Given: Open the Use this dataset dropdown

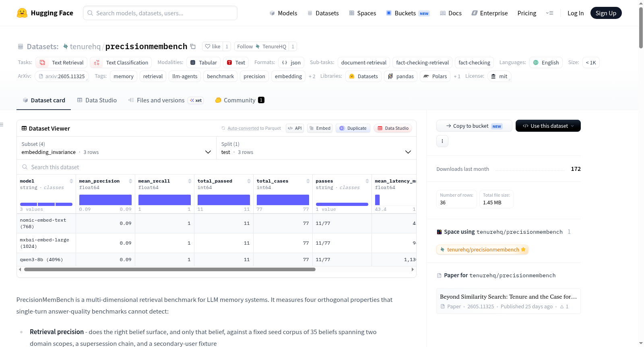Looking at the screenshot, I should (x=548, y=126).
